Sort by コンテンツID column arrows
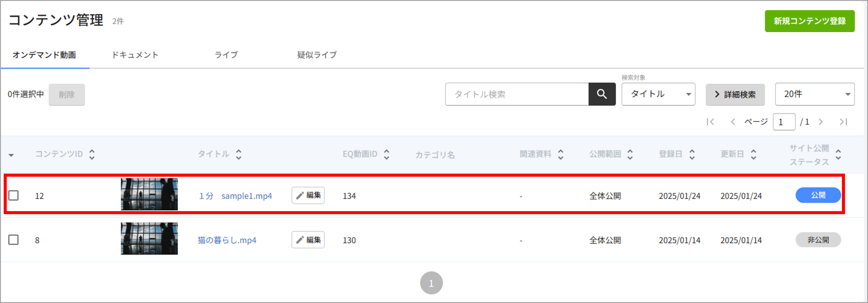Viewport: 868px width, 303px height. (92, 154)
